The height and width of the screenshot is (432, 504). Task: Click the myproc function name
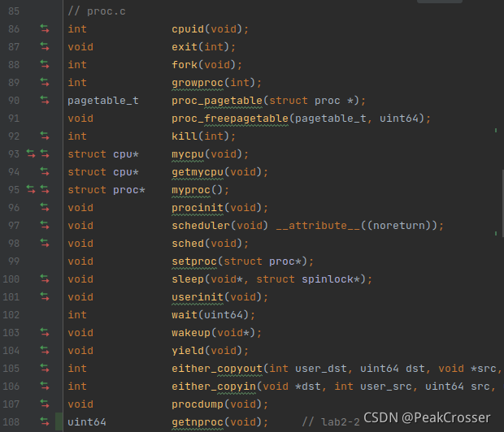[191, 190]
